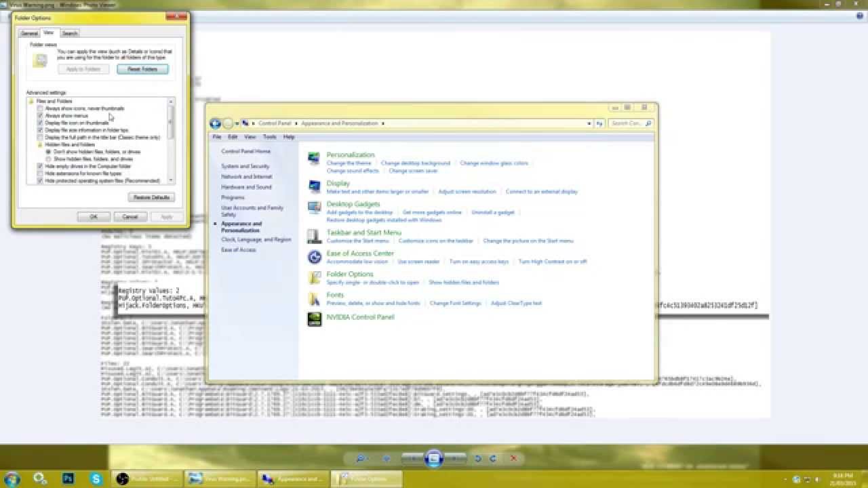The image size is (868, 488).
Task: Click the Personalization category icon
Action: [314, 159]
